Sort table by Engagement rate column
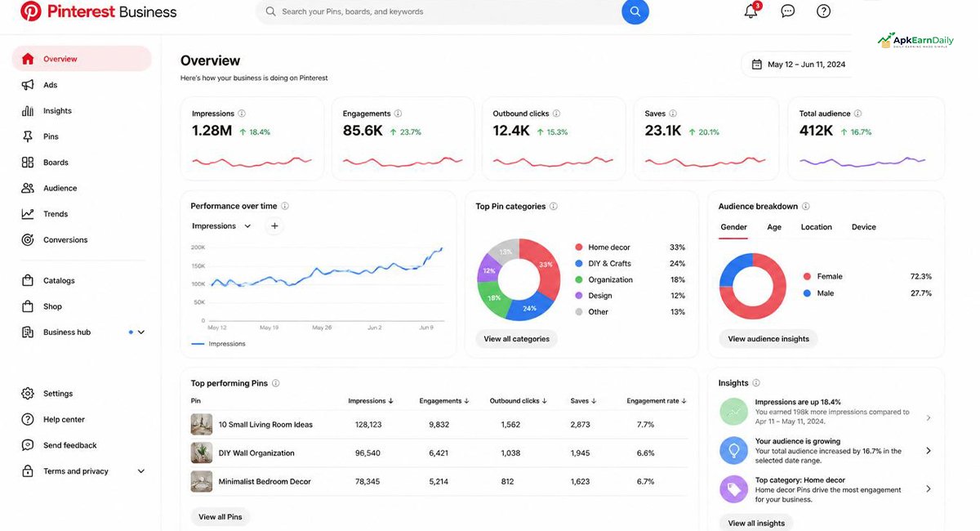 coord(657,401)
